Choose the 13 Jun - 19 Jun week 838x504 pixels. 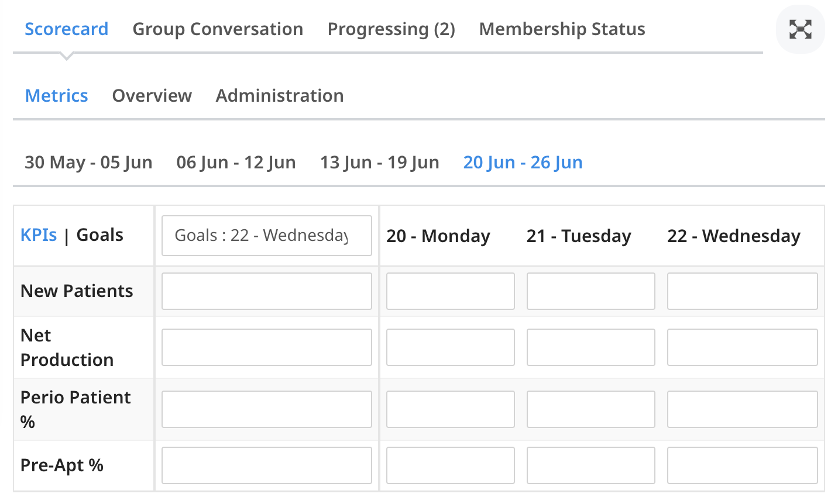(379, 163)
